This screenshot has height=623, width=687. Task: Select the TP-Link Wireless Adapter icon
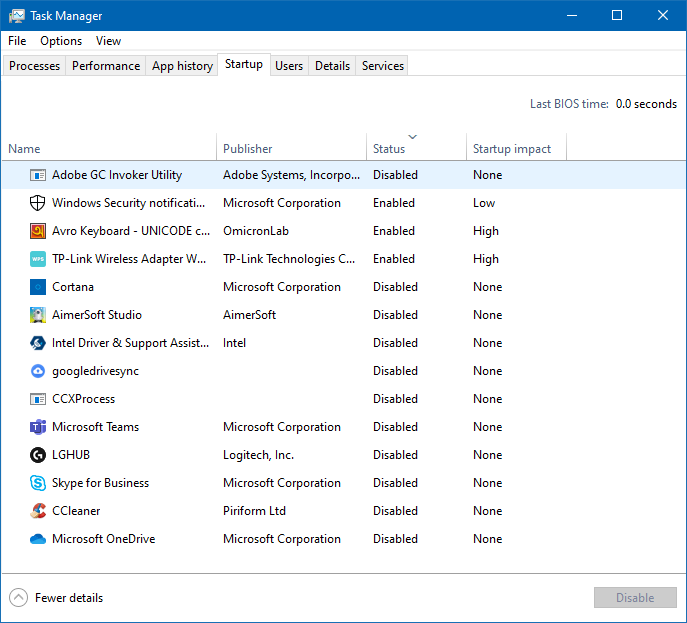[38, 259]
